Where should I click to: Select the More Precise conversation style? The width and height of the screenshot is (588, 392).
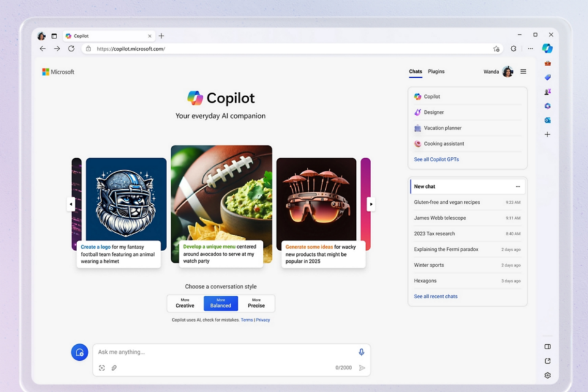tap(257, 303)
